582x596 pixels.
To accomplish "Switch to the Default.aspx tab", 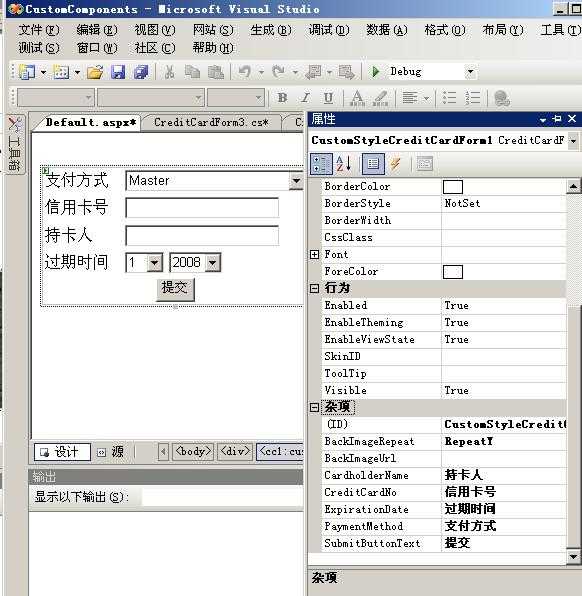I will pyautogui.click(x=90, y=122).
